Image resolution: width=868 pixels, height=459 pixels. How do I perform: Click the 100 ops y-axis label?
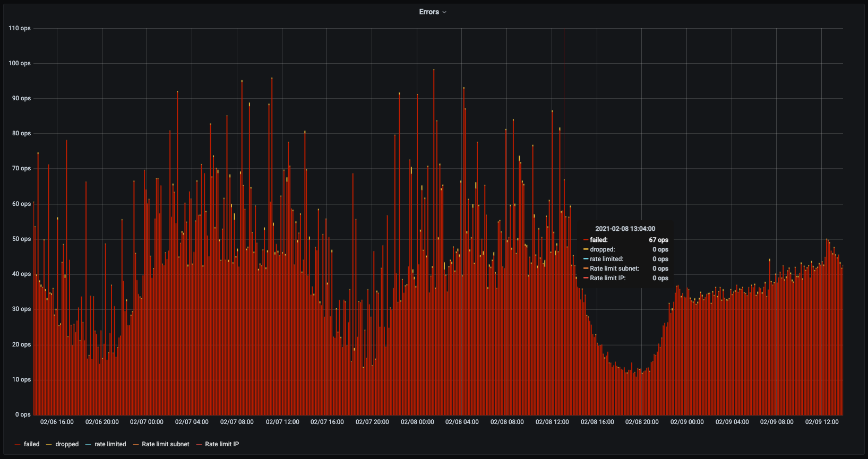coord(20,63)
